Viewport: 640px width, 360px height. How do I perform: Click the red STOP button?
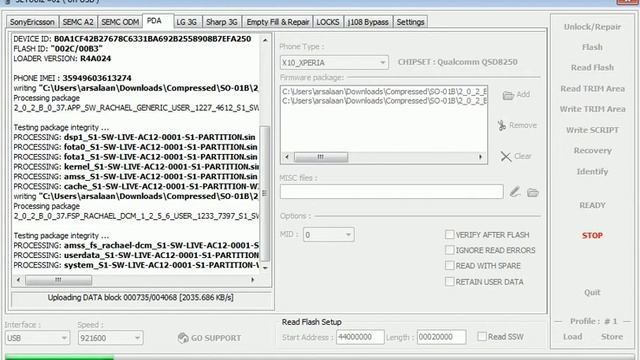[x=592, y=236]
